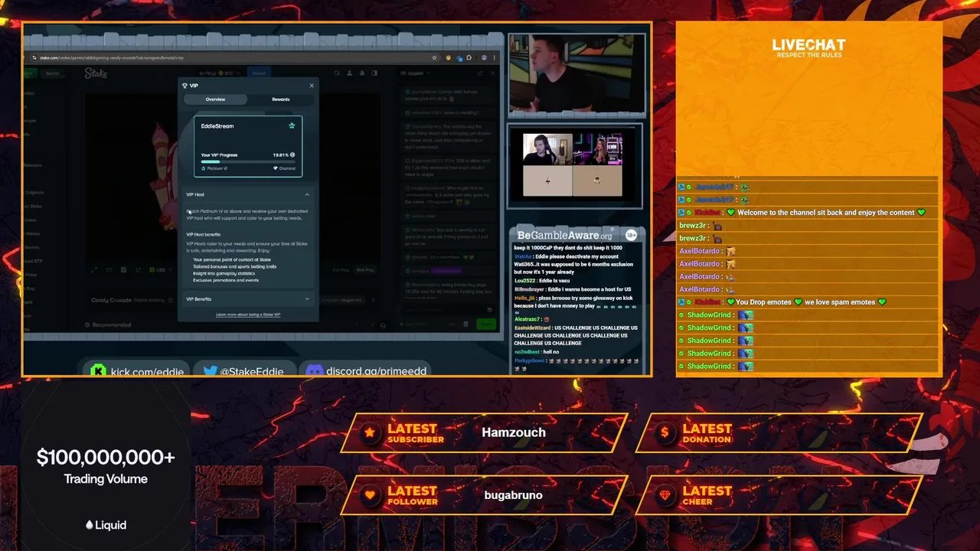
Task: Bookmark the page with the browser star icon
Action: point(434,57)
